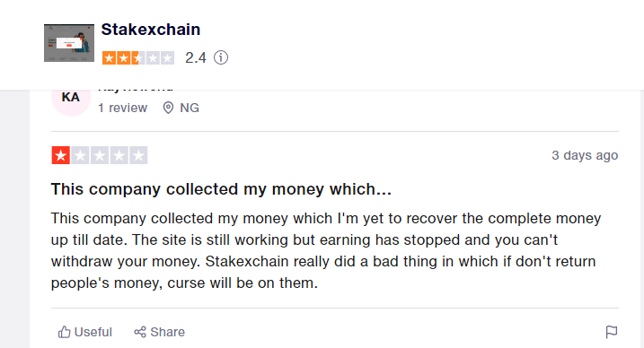Click the orange company star rating
This screenshot has height=348, width=644.
tap(138, 57)
